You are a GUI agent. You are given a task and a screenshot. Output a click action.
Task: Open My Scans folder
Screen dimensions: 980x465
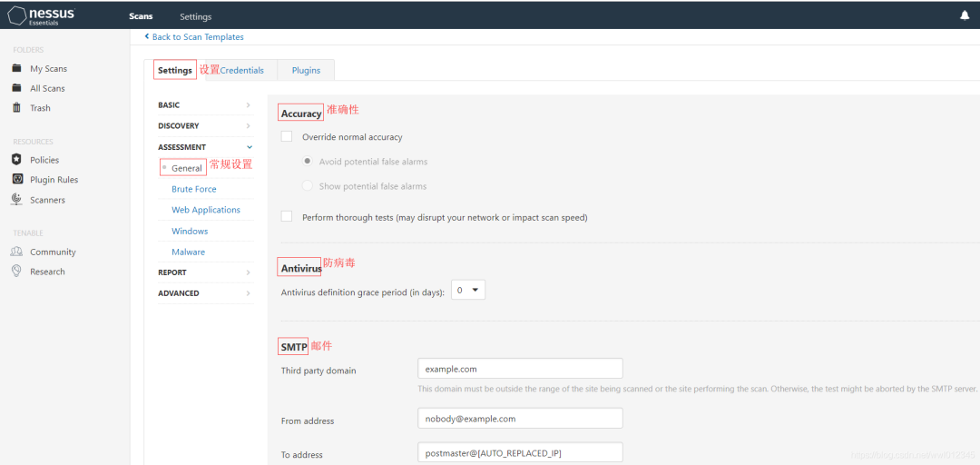(x=49, y=69)
